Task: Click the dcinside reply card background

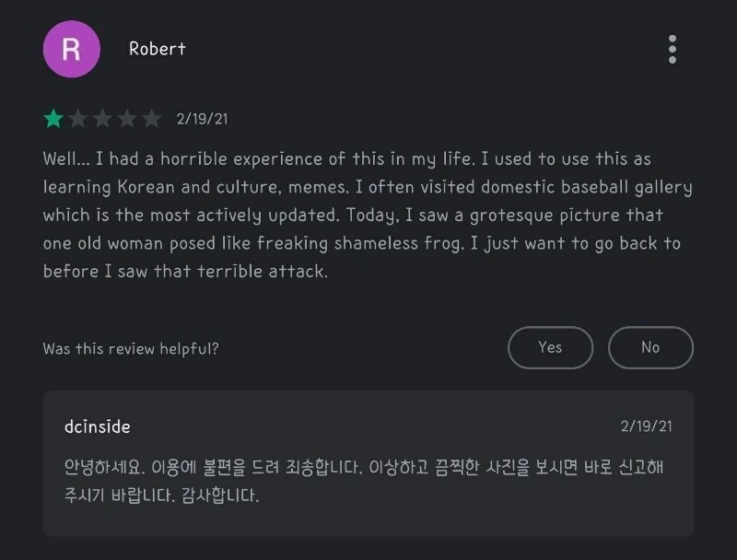Action: 368,463
